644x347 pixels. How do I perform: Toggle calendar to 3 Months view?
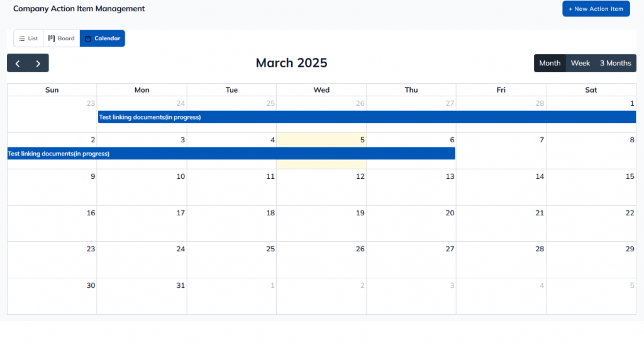pyautogui.click(x=615, y=63)
